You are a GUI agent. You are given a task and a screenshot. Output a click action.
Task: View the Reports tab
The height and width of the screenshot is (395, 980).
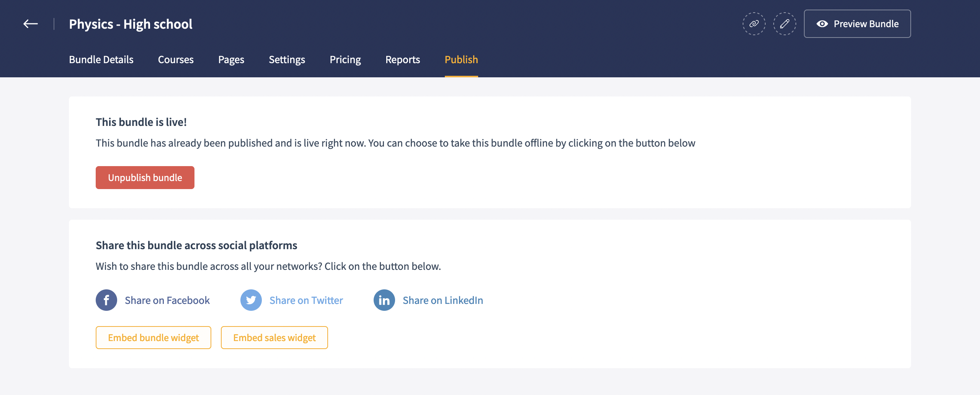403,60
